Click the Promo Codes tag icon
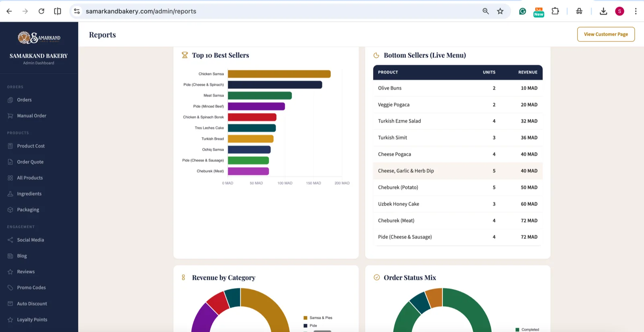Viewport: 644px width, 332px height. (10, 288)
